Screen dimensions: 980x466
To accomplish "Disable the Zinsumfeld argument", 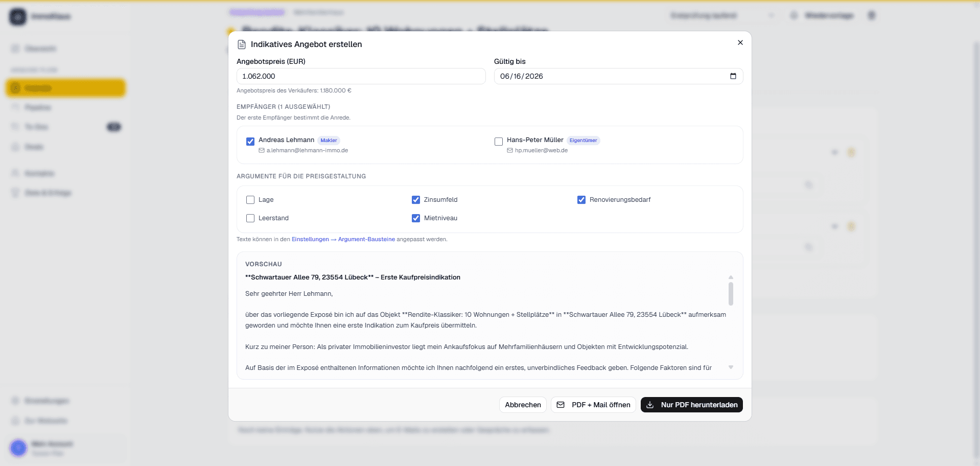I will 416,200.
